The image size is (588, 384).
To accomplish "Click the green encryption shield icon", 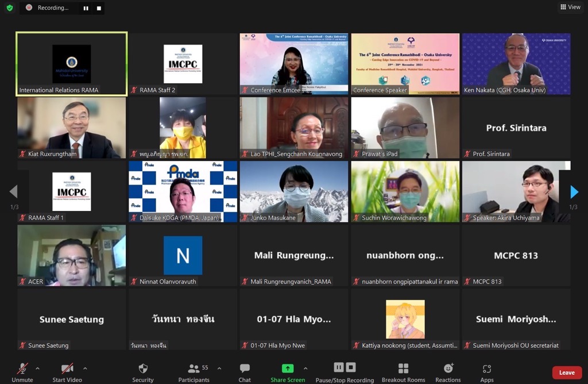I will 9,8.
